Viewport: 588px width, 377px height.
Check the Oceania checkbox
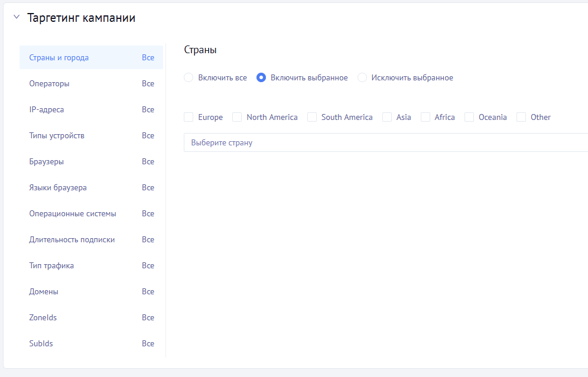[x=469, y=117]
